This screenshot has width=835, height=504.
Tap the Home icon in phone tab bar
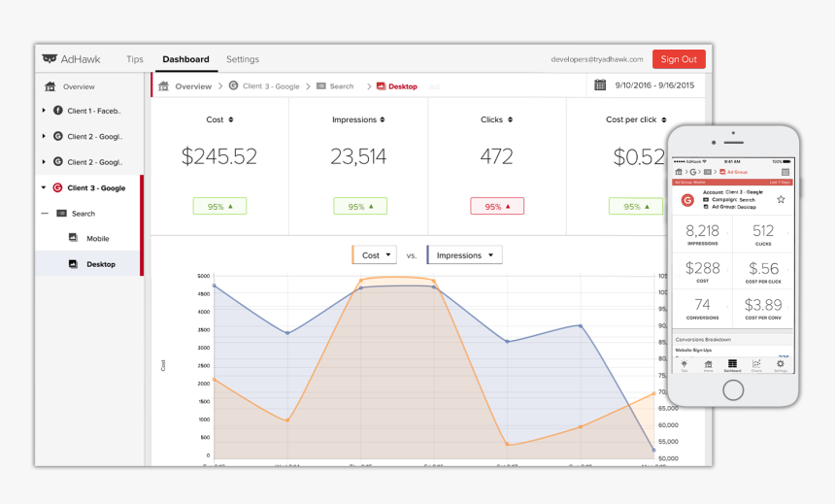point(708,365)
